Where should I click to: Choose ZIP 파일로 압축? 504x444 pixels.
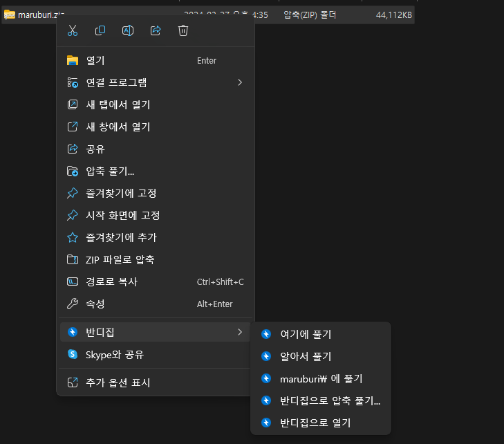click(x=156, y=259)
